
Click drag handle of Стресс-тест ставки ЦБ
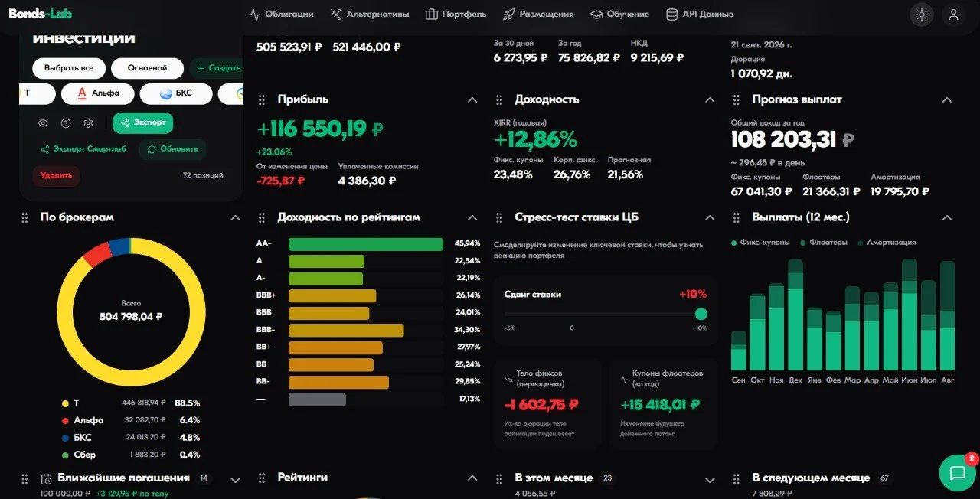(x=499, y=218)
